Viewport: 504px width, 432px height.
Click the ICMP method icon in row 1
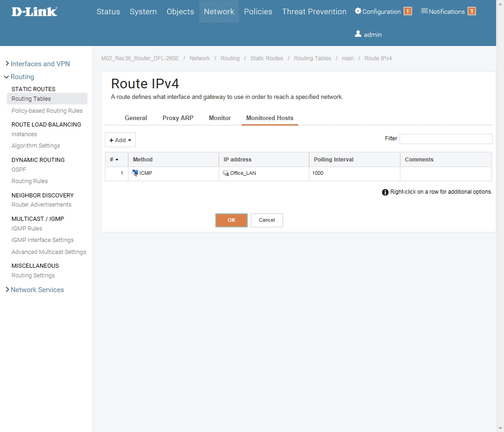pyautogui.click(x=135, y=173)
